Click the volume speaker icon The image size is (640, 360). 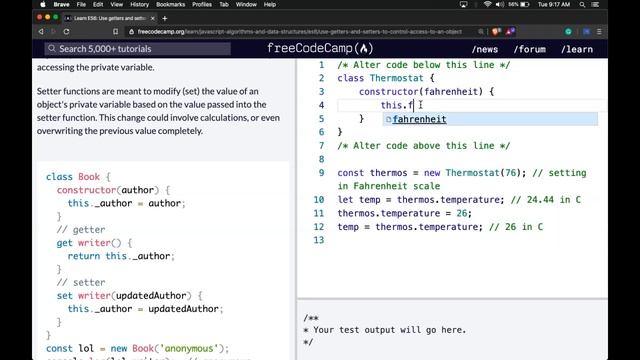click(x=500, y=4)
